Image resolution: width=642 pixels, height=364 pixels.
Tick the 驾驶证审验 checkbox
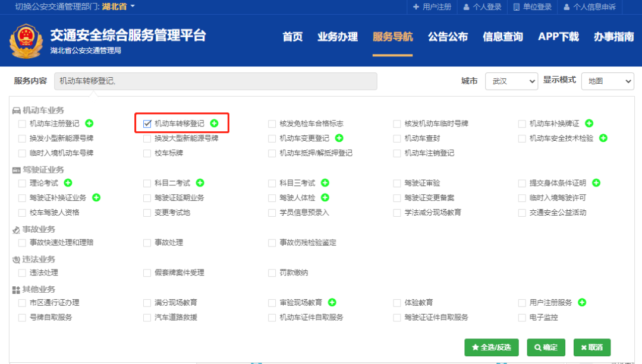click(396, 183)
